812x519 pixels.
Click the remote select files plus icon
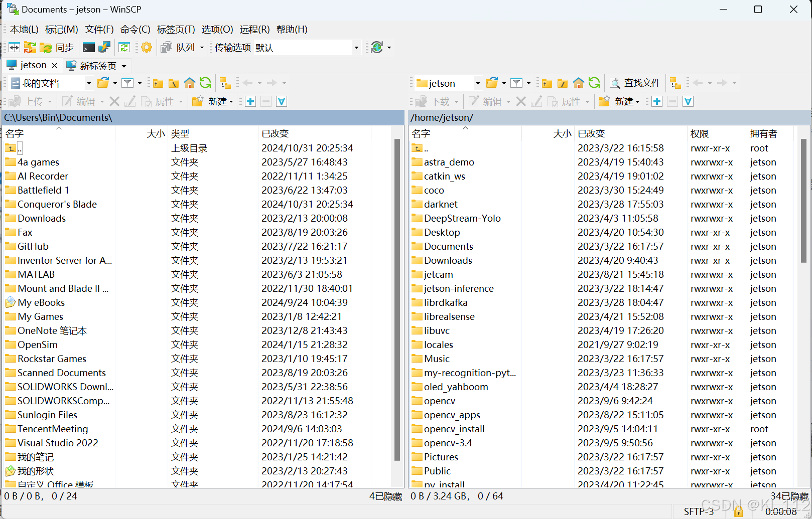[x=657, y=101]
